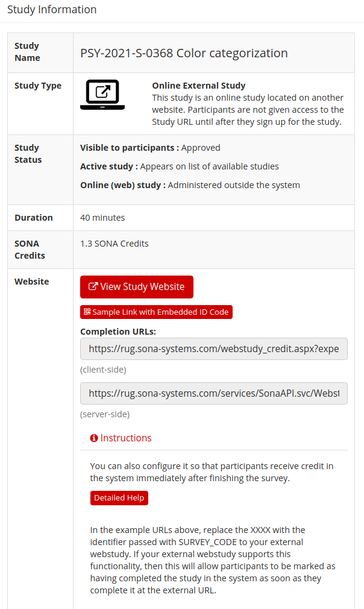
Task: Click the Online External Study laptop icon
Action: [102, 95]
